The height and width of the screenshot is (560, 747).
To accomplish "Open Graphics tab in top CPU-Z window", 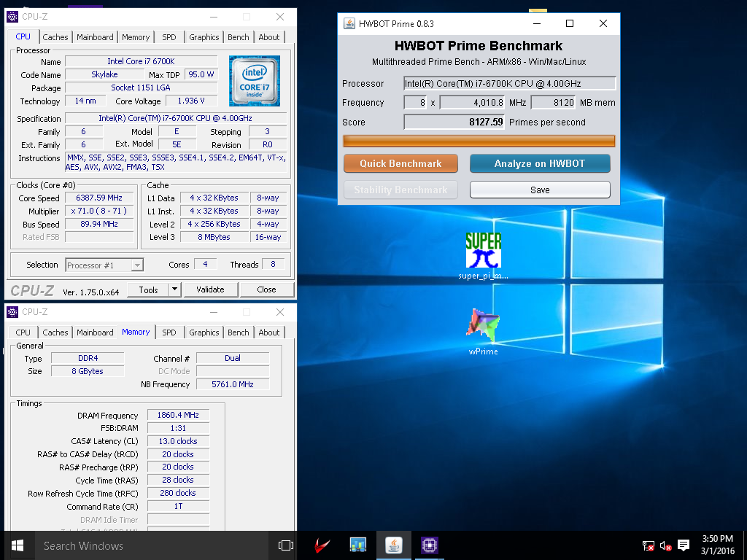I will click(204, 37).
